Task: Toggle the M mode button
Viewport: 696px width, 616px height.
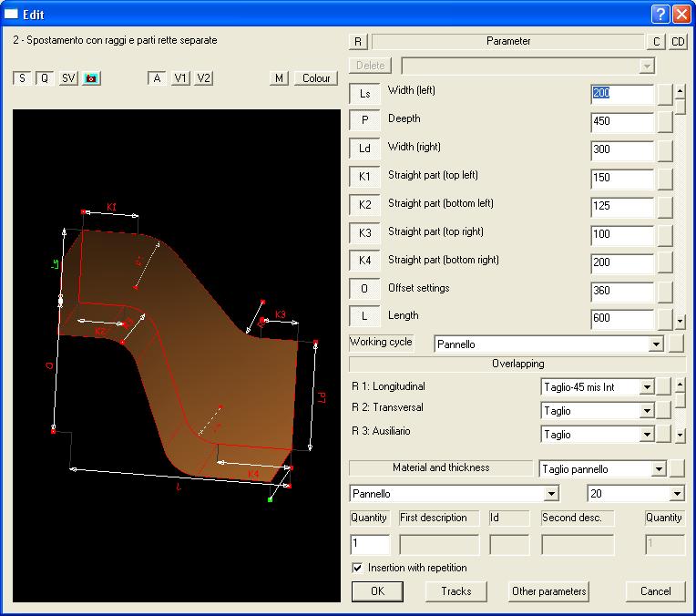Action: 280,78
